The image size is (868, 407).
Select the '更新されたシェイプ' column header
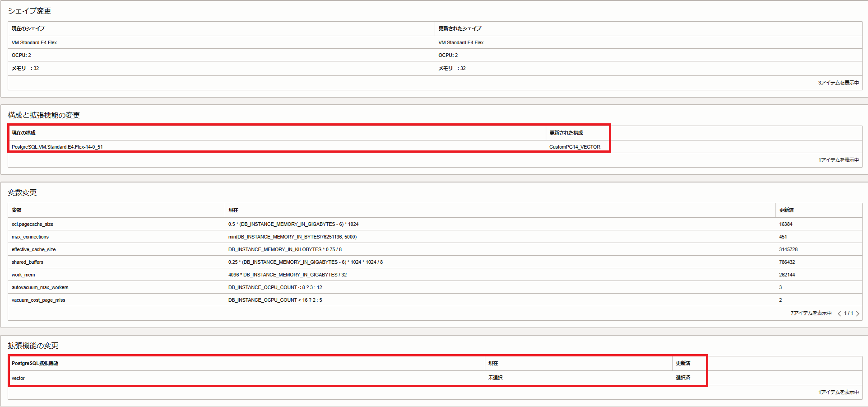pyautogui.click(x=460, y=28)
